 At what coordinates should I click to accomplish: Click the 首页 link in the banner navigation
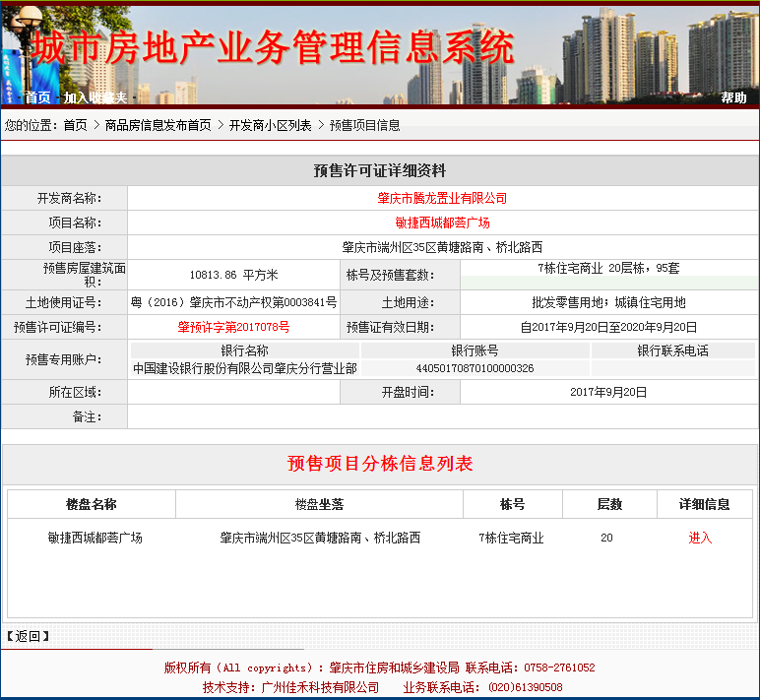pos(37,97)
